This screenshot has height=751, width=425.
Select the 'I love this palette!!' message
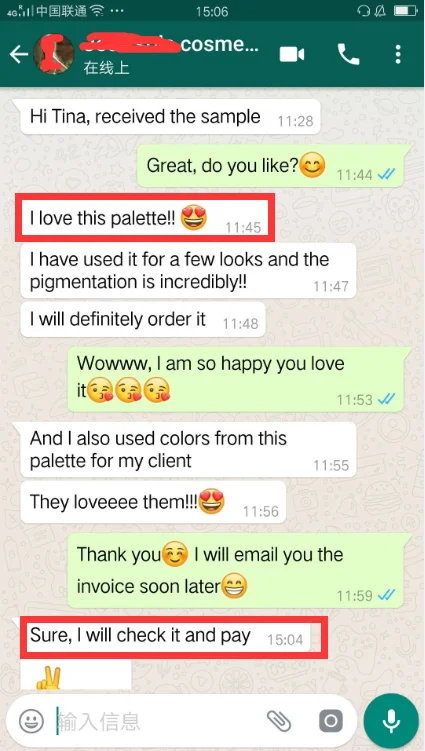[145, 218]
